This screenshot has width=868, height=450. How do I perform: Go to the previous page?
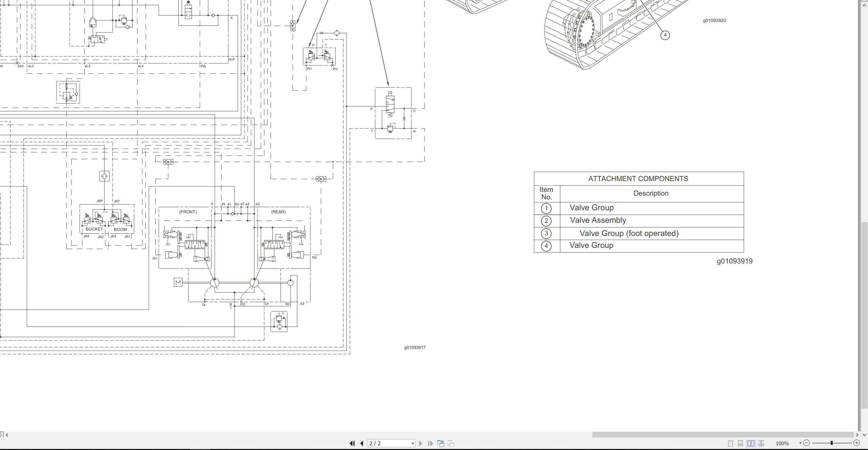pyautogui.click(x=362, y=443)
